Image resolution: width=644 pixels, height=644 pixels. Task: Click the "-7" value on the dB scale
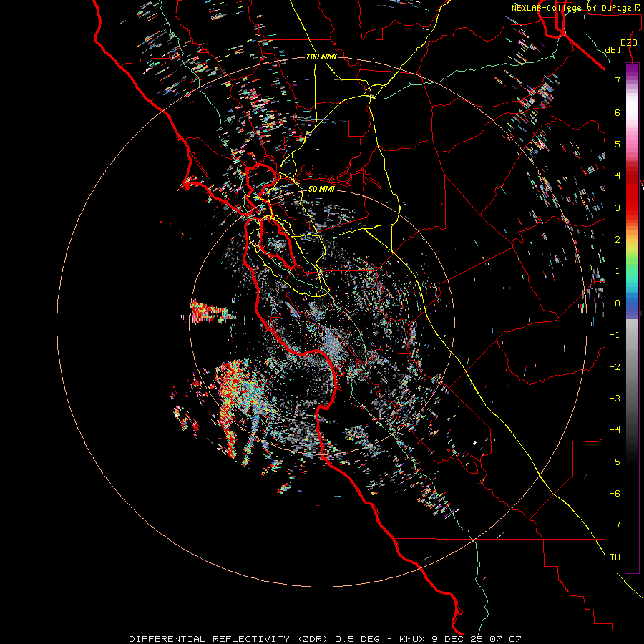click(x=615, y=525)
